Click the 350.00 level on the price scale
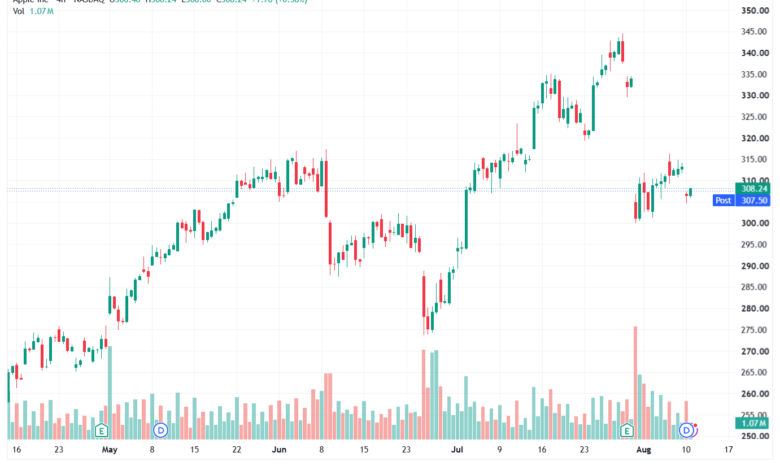 (x=755, y=10)
